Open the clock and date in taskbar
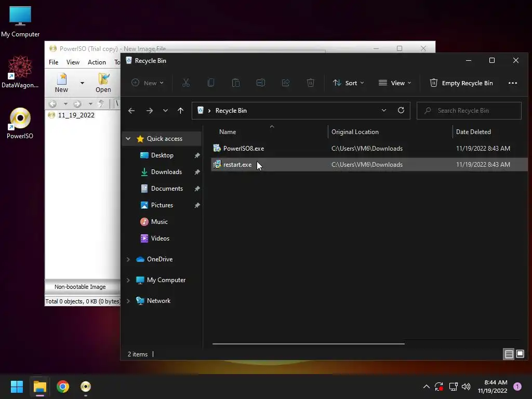Screen dimensions: 532x399 (493, 387)
